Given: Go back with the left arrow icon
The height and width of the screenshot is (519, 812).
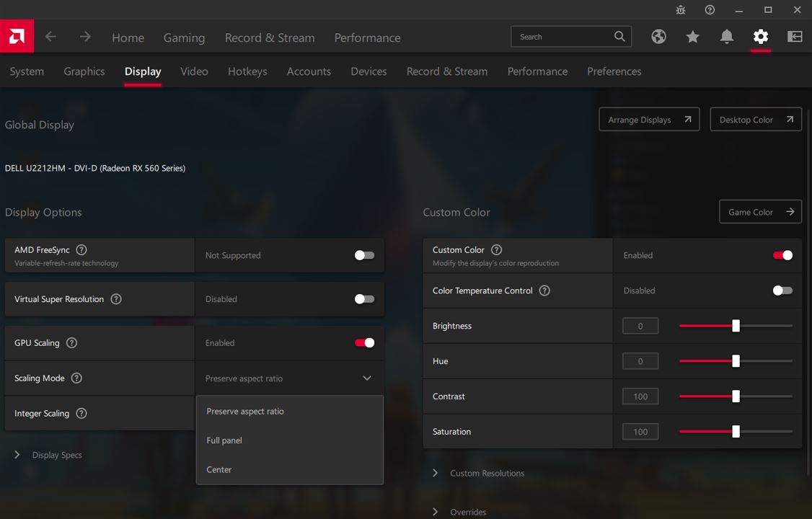Looking at the screenshot, I should [x=50, y=37].
